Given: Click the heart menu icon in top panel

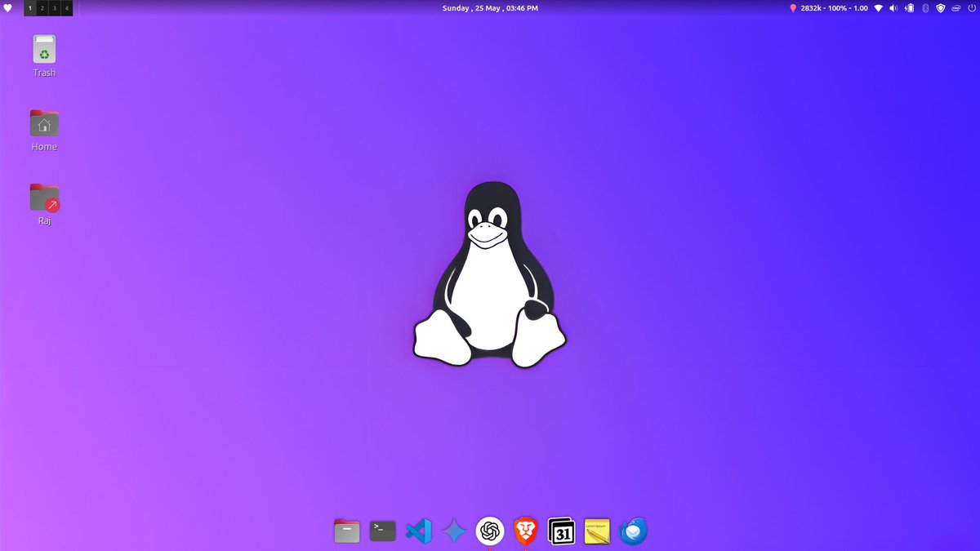Looking at the screenshot, I should (x=8, y=8).
